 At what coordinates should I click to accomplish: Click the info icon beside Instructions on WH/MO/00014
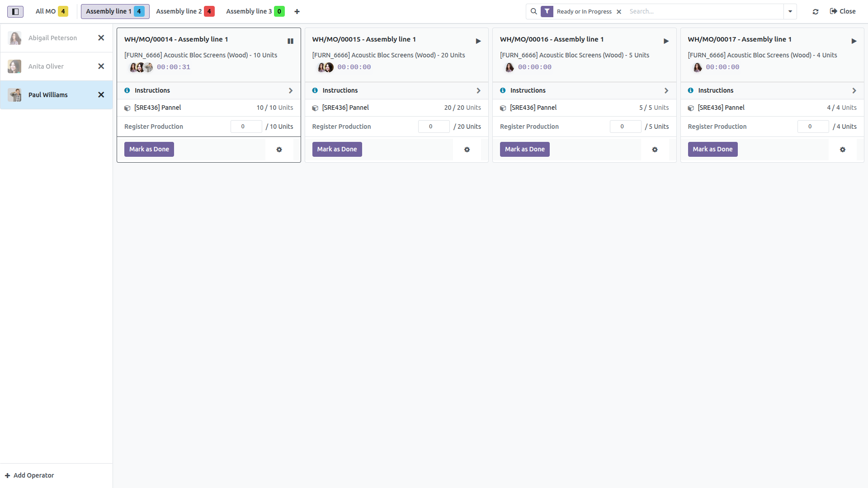pyautogui.click(x=127, y=91)
